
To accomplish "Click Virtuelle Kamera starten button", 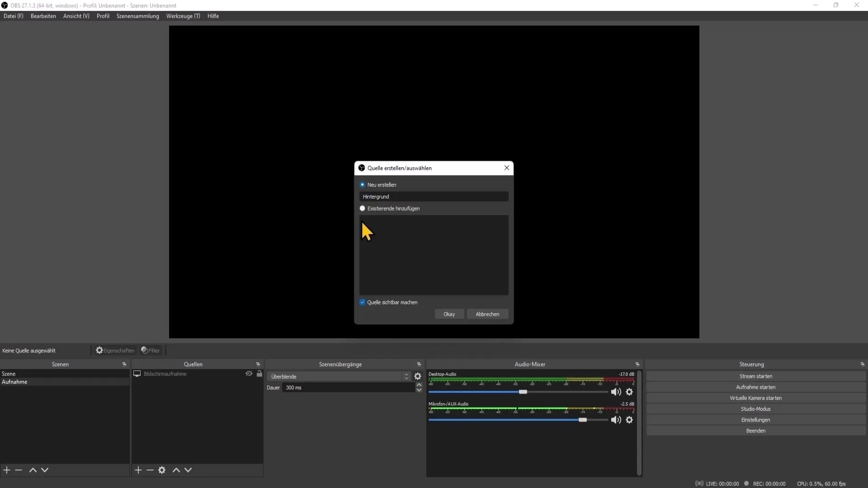I will [756, 398].
